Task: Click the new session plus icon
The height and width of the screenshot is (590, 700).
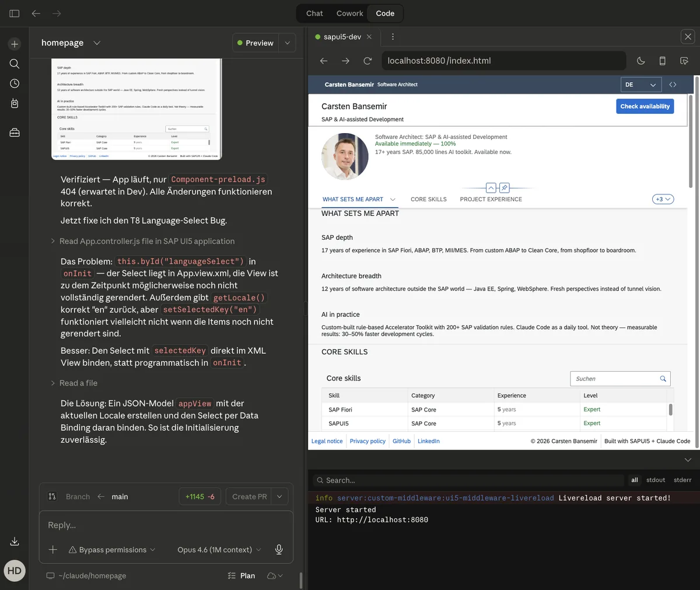Action: click(x=15, y=44)
